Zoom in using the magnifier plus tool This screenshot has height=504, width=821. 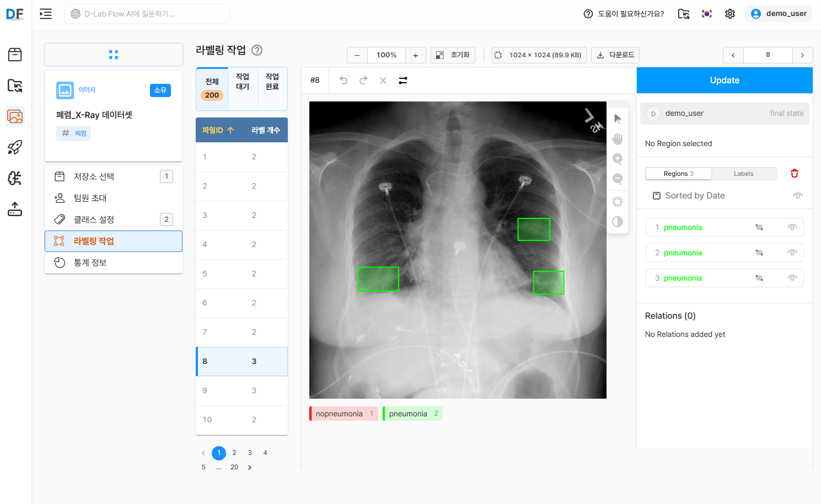tap(618, 159)
